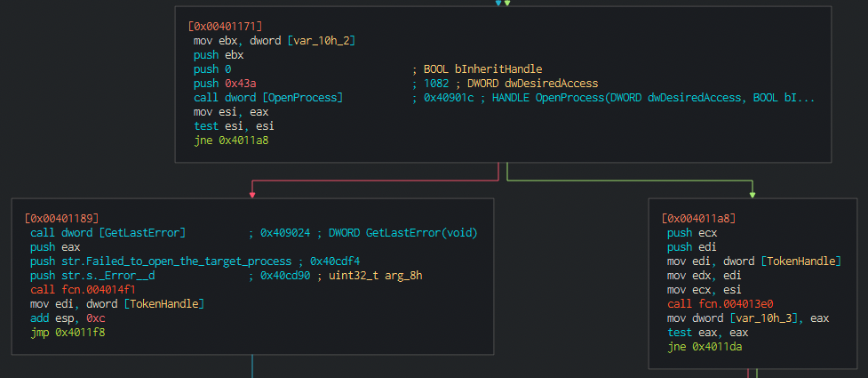868x378 pixels.
Task: Click the 0x004011a8 block address header
Action: (698, 218)
